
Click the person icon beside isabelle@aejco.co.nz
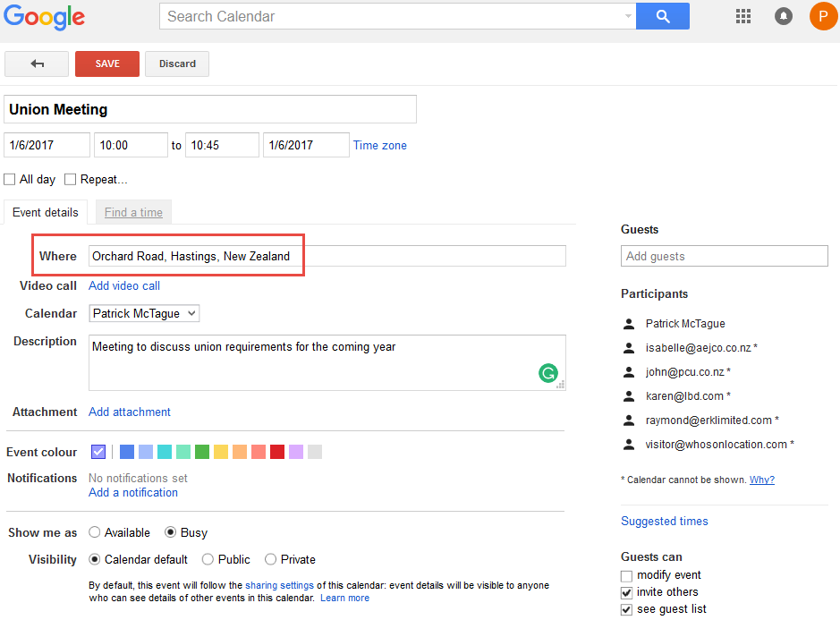(x=629, y=348)
